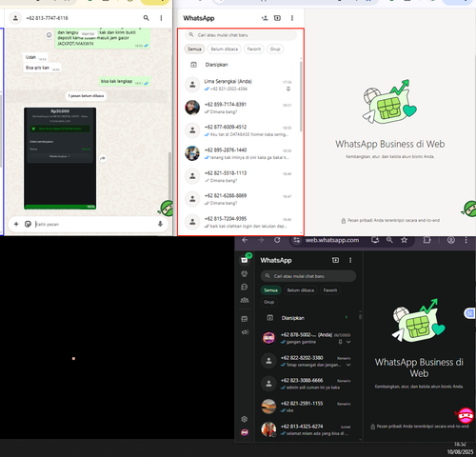The width and height of the screenshot is (476, 457).
Task: Click install app icon in dark browser address bar
Action: pyautogui.click(x=375, y=240)
